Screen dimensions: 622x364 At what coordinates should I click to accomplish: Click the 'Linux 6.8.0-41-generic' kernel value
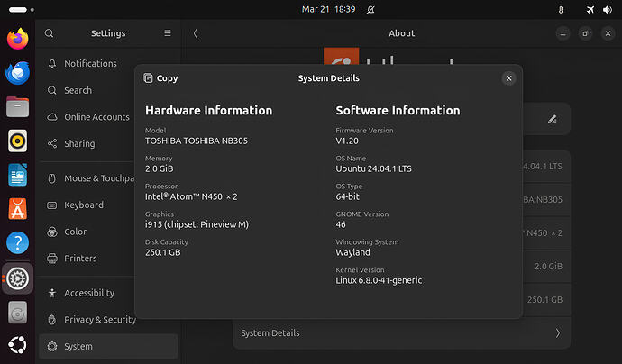coord(379,280)
